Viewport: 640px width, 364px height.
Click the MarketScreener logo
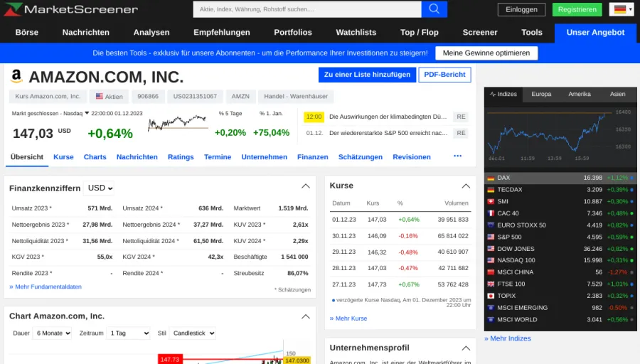[x=71, y=10]
